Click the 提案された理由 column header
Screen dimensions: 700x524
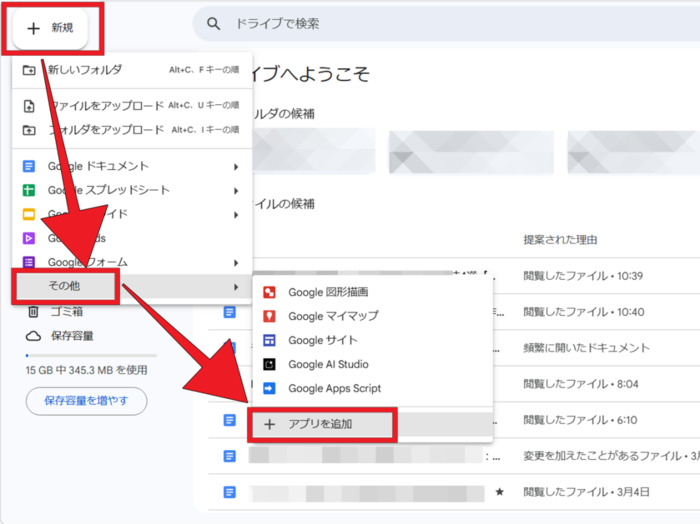tap(560, 240)
